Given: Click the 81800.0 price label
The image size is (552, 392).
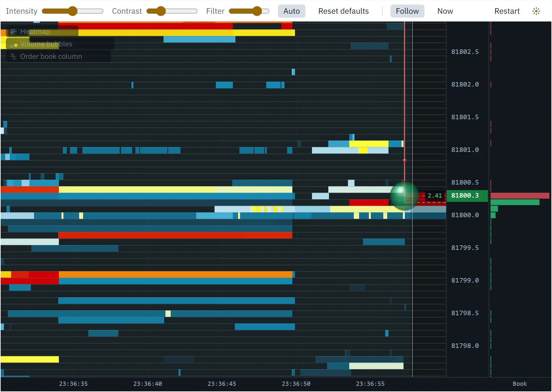Looking at the screenshot, I should click(465, 215).
